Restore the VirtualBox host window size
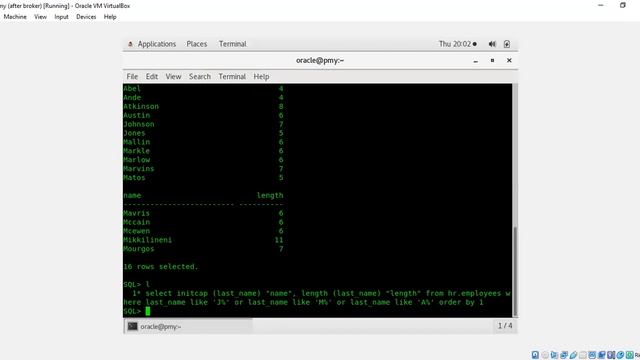Screen dimensions: 640x360 623,5
